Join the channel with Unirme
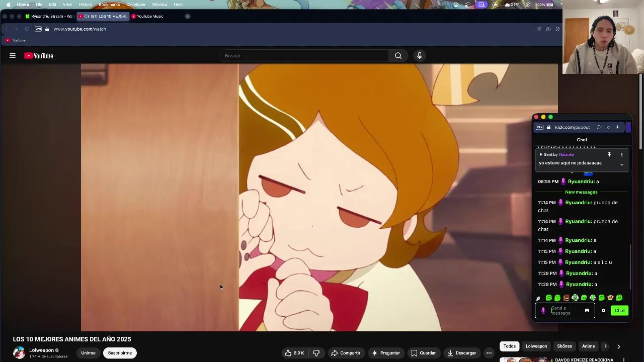Screen dimensions: 644x362 pyautogui.click(x=88, y=353)
